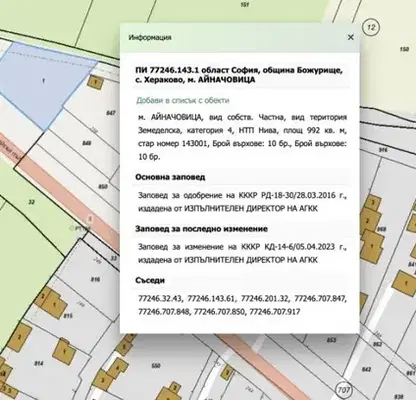Click neighbor parcel 77246.707.917
416x400 pixels.
tap(275, 312)
